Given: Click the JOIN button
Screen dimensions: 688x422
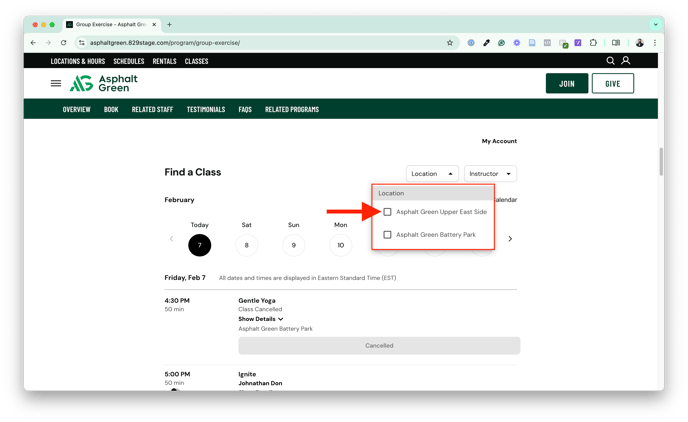Looking at the screenshot, I should [x=567, y=83].
